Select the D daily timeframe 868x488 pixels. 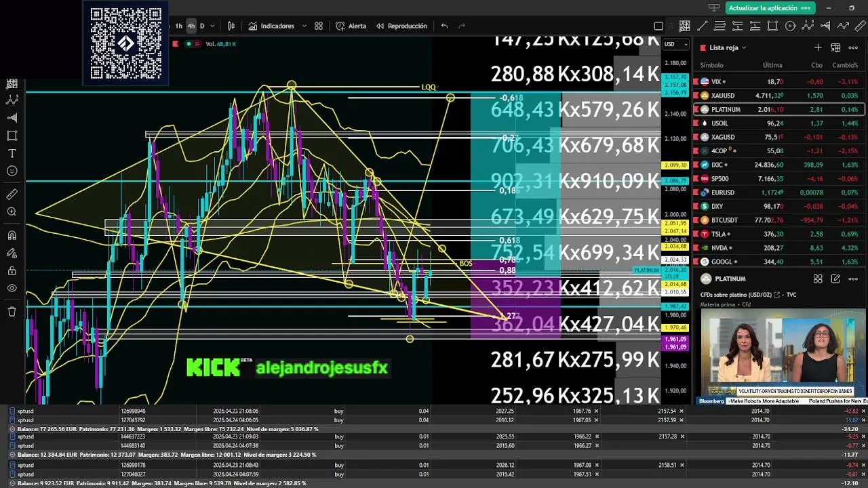(x=202, y=26)
